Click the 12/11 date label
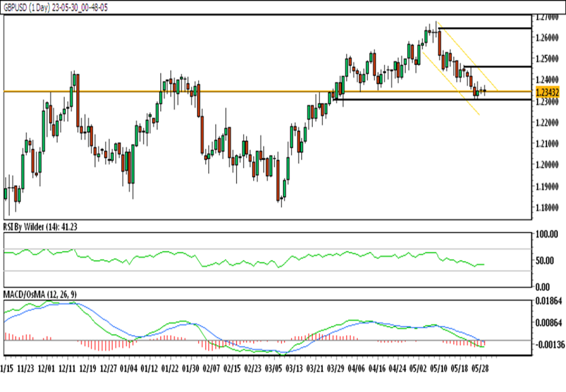 [67, 369]
